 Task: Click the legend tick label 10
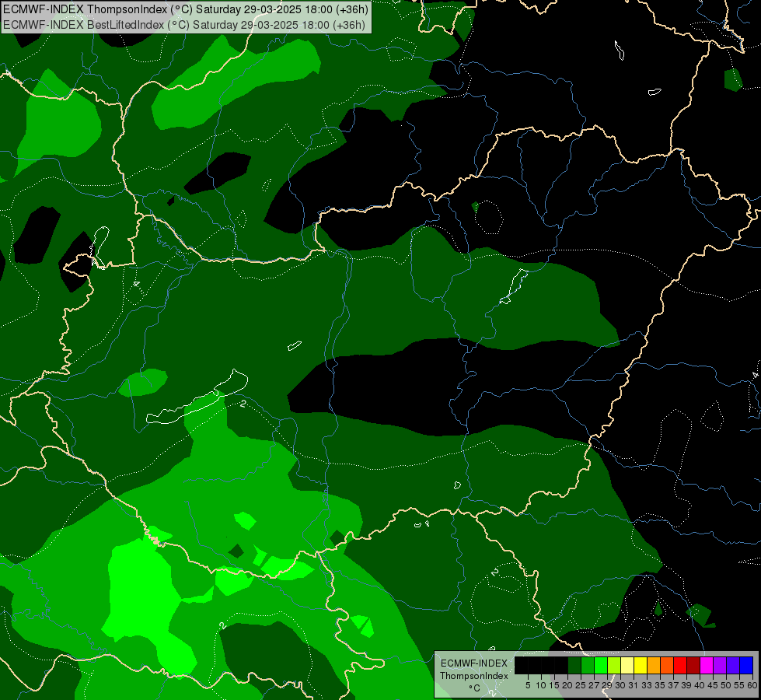[x=541, y=685]
